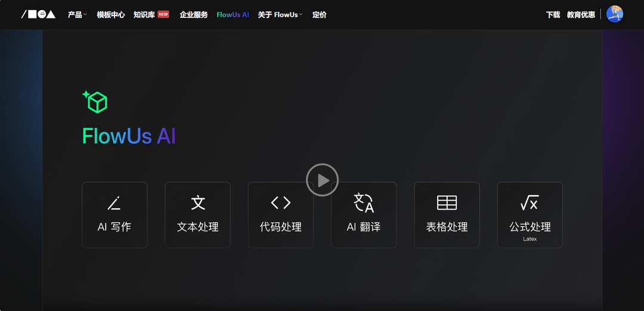
Task: Select the 公式处理 card label
Action: click(x=530, y=227)
